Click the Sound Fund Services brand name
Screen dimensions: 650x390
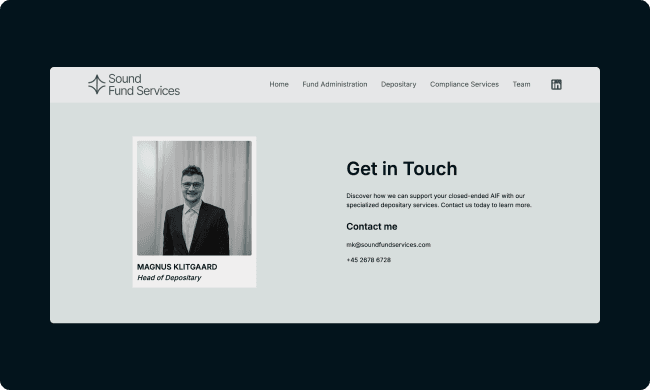[144, 85]
